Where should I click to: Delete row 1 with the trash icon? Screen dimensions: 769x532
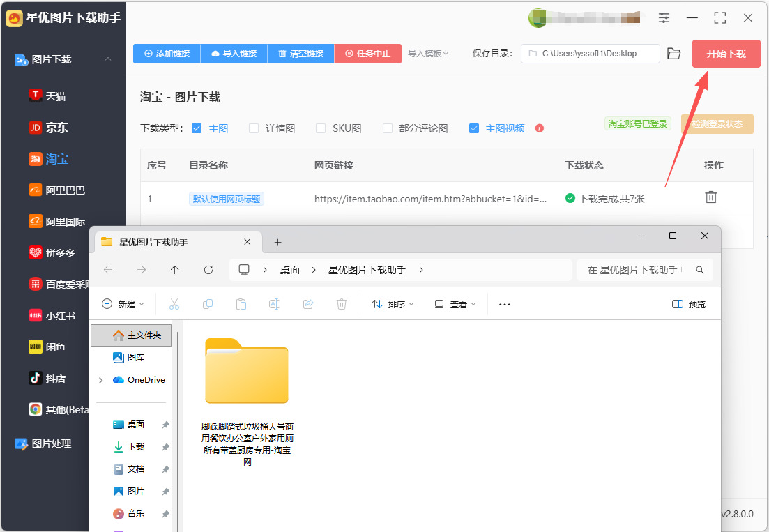point(710,197)
